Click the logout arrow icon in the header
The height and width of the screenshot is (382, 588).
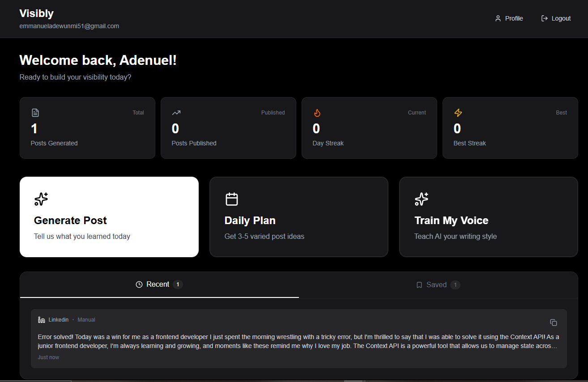(544, 18)
